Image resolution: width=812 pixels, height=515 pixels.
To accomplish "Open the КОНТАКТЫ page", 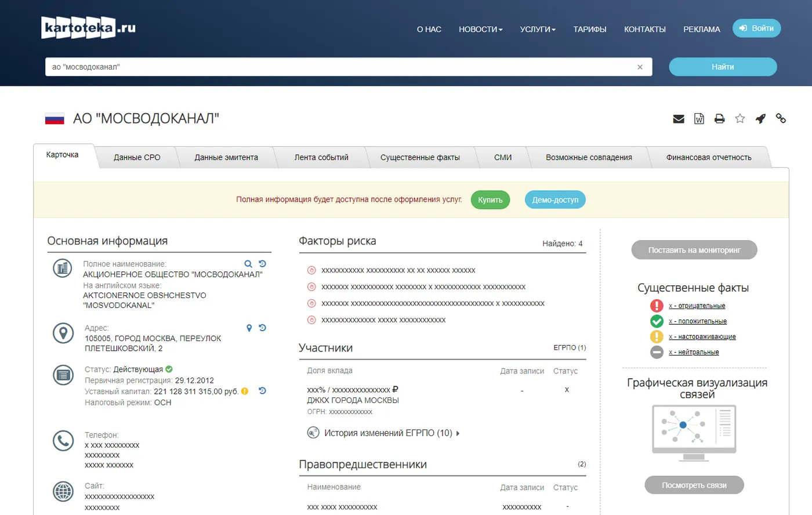I will pyautogui.click(x=645, y=29).
